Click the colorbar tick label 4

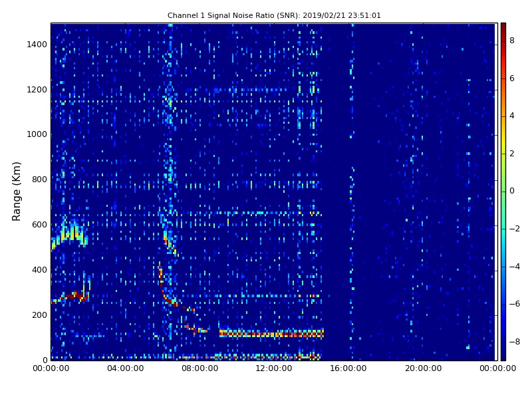click(x=511, y=116)
